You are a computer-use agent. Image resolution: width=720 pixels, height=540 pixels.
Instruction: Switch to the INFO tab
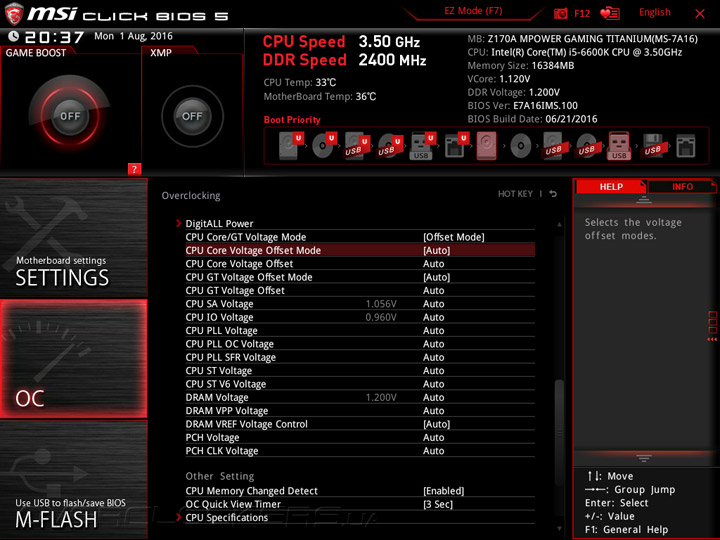click(682, 186)
